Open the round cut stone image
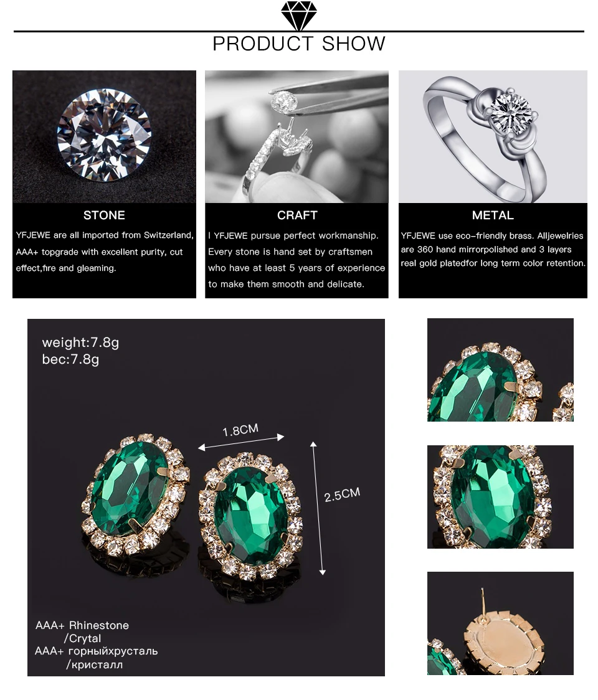 [104, 136]
